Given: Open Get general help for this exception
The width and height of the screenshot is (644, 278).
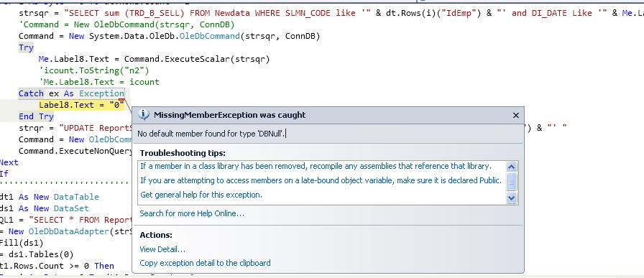Looking at the screenshot, I should coord(201,195).
